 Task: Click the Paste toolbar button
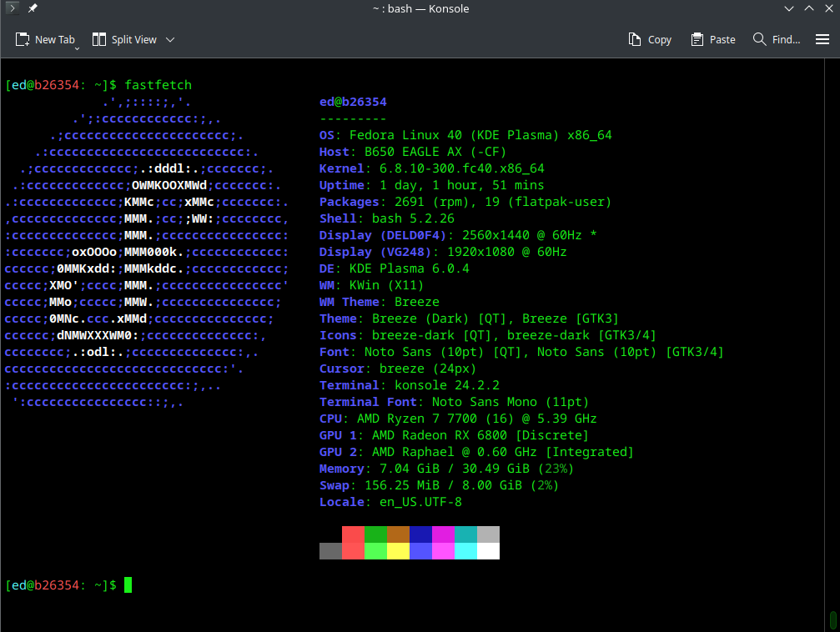[x=713, y=40]
